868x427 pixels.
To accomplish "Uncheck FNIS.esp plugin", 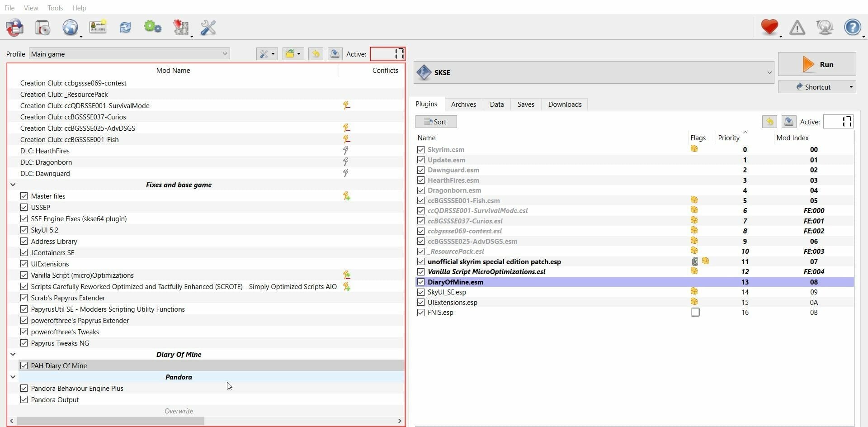I will pyautogui.click(x=421, y=313).
